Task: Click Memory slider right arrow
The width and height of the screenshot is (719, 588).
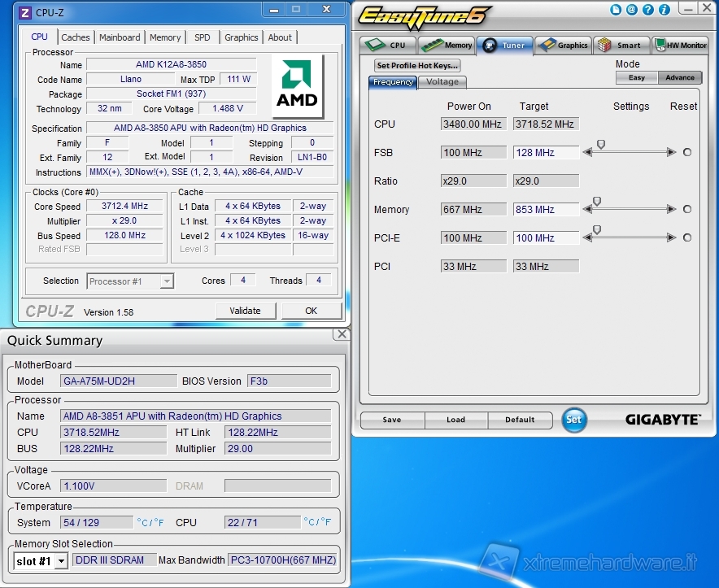Action: [671, 209]
